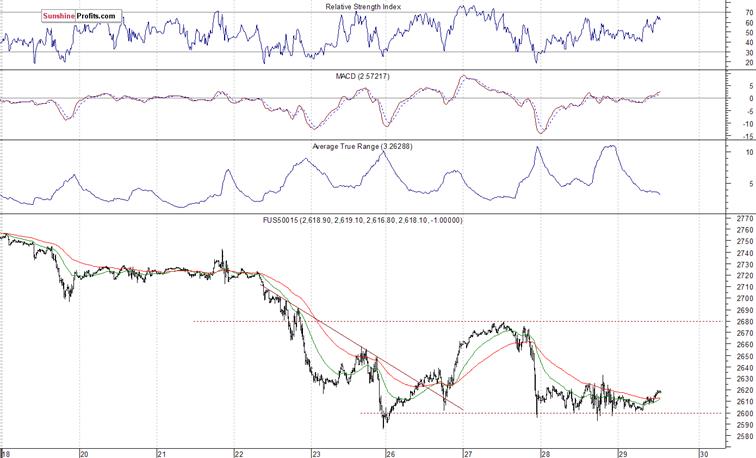756x458 pixels.
Task: Click the 2680 price axis label
Action: pyautogui.click(x=745, y=322)
